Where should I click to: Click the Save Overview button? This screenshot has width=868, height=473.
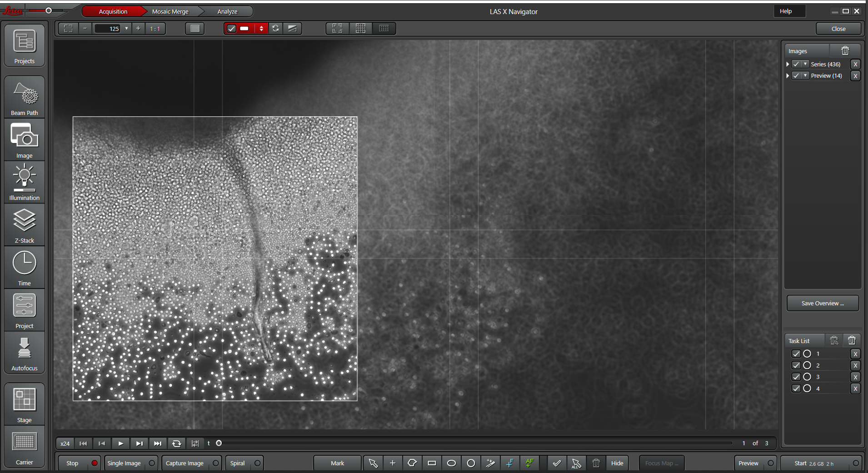[822, 303]
